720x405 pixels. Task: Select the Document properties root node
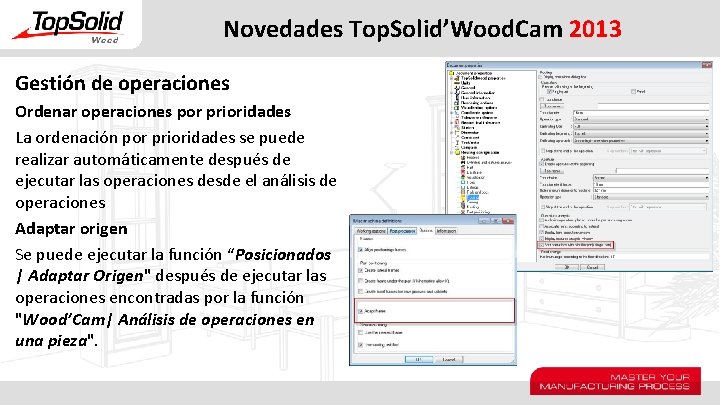pos(473,73)
